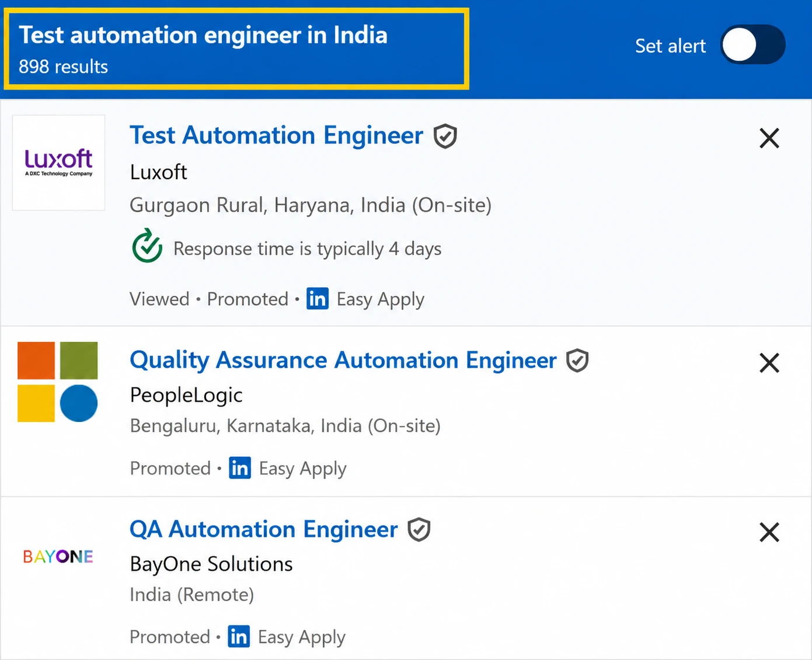
Task: Click the BayOne Solutions company name
Action: [211, 564]
